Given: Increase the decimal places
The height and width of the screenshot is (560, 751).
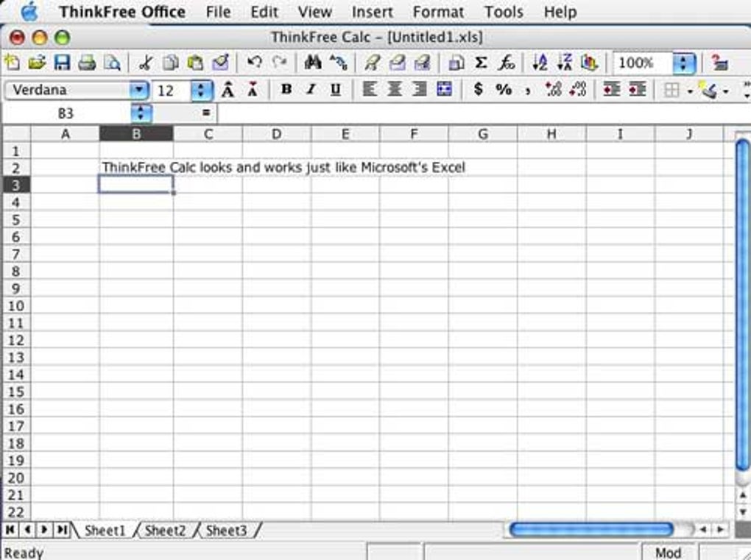Looking at the screenshot, I should coord(553,90).
